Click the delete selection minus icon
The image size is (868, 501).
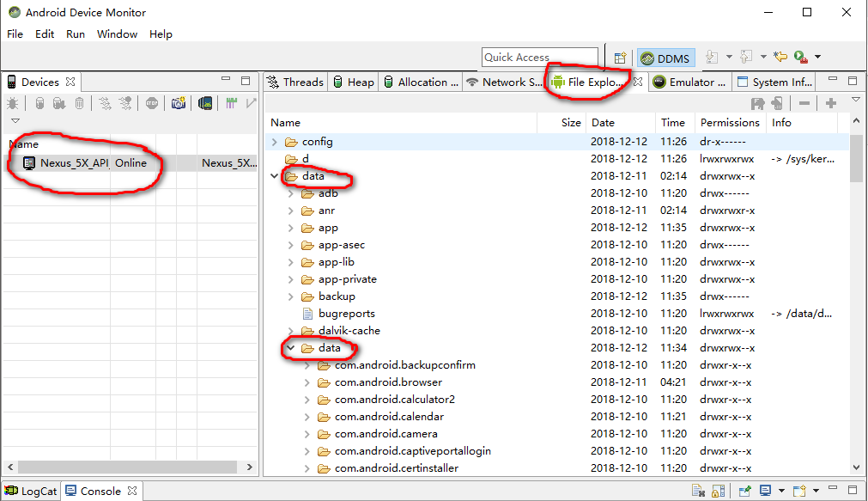pyautogui.click(x=804, y=103)
